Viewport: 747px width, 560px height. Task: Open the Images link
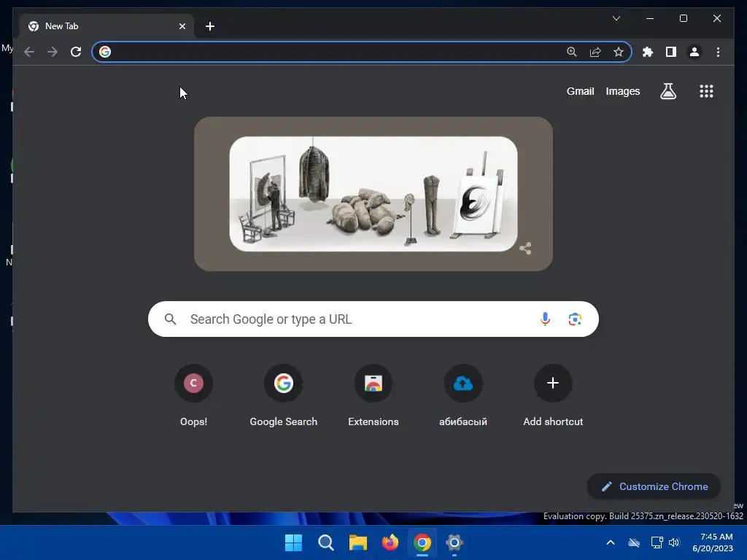click(x=623, y=91)
